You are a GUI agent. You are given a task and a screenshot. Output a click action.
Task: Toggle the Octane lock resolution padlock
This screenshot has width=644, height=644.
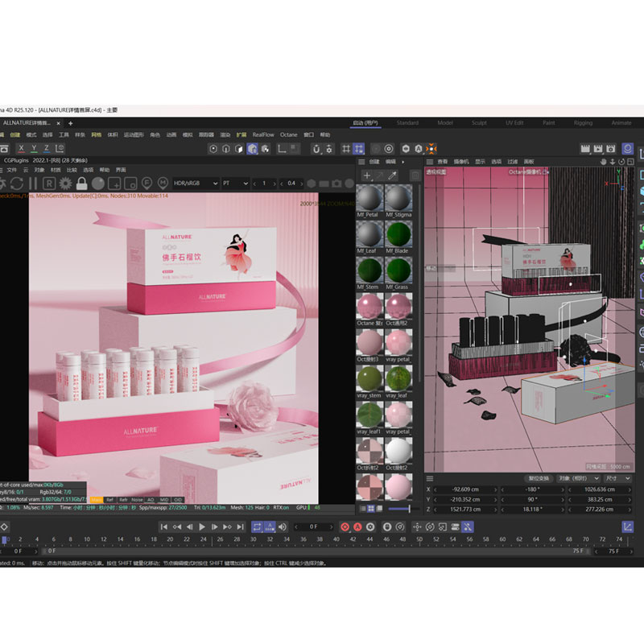pyautogui.click(x=82, y=184)
